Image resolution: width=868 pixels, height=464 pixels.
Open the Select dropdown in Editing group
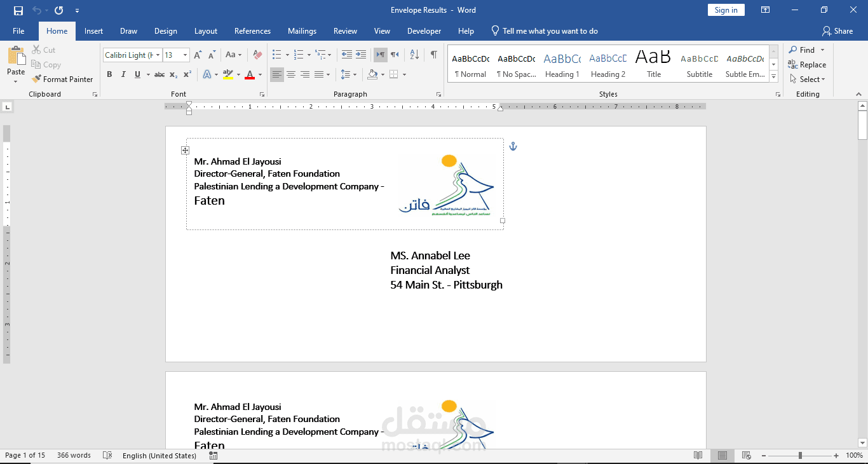(808, 79)
